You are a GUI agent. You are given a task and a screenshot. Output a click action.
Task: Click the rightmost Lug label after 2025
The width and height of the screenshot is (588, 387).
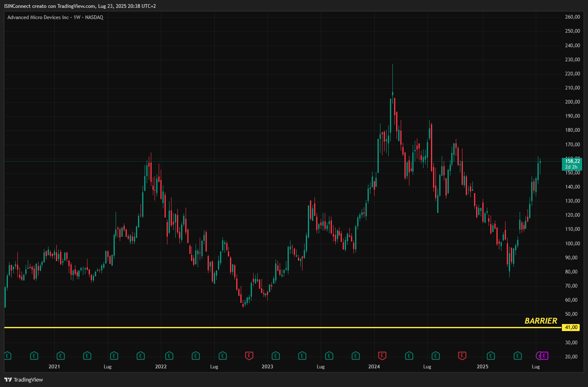[x=536, y=367]
